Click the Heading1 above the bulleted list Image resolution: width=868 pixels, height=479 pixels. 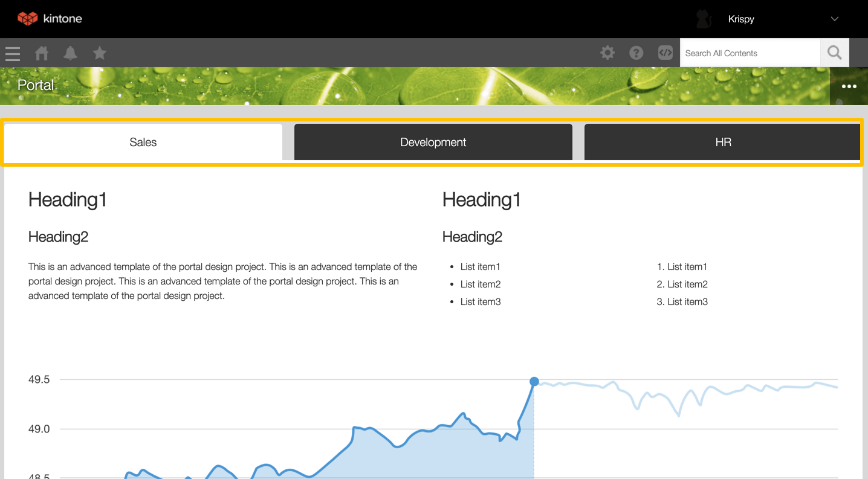[482, 199]
